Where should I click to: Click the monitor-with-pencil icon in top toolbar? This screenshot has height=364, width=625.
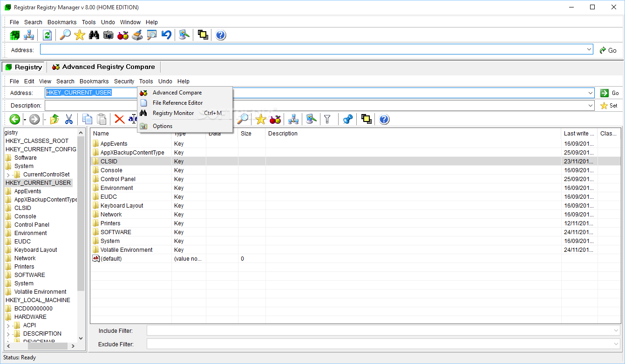pyautogui.click(x=184, y=35)
